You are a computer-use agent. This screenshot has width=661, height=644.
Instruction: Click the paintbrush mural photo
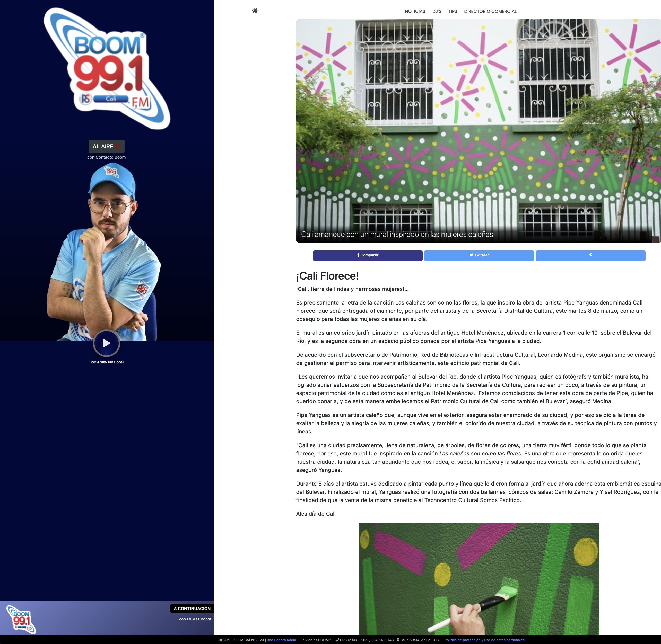click(479, 579)
